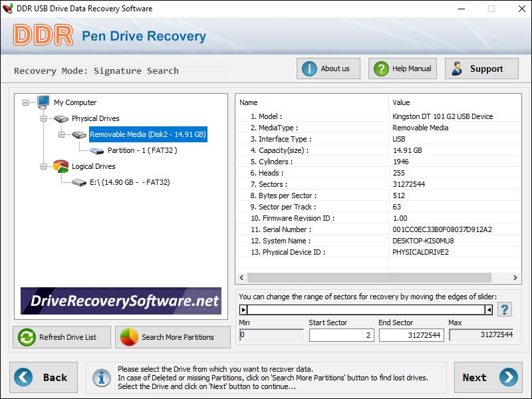The height and width of the screenshot is (399, 532).
Task: Click the About us info icon
Action: [x=309, y=68]
